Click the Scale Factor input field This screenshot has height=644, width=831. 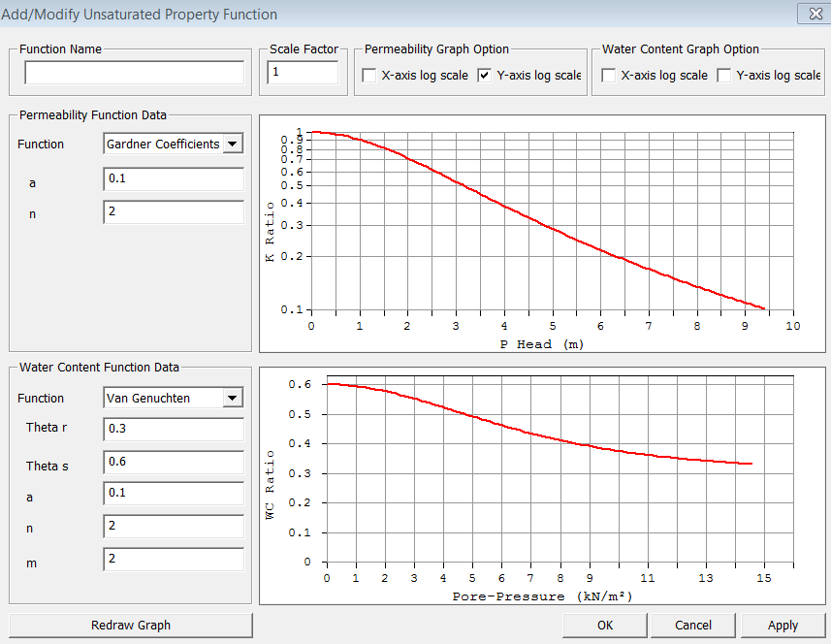(x=303, y=73)
